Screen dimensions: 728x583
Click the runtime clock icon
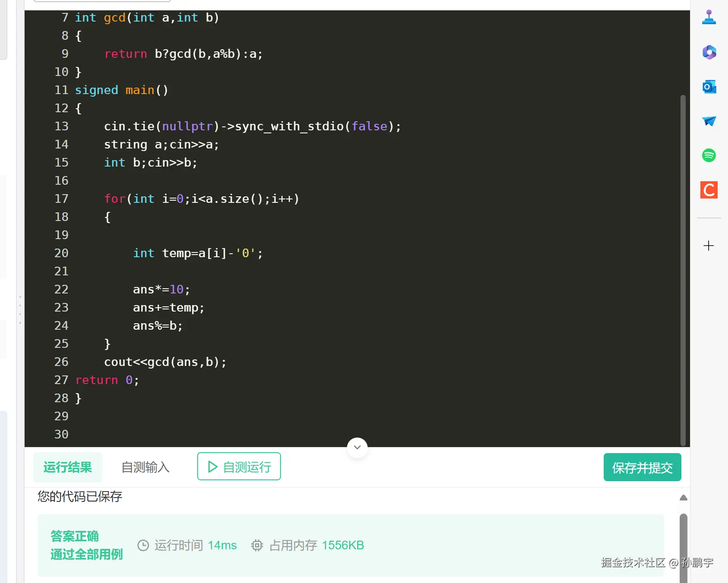[x=143, y=545]
